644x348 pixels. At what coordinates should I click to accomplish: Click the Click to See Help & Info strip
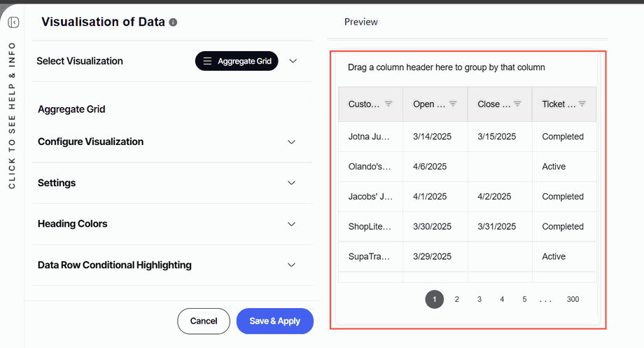pyautogui.click(x=12, y=116)
